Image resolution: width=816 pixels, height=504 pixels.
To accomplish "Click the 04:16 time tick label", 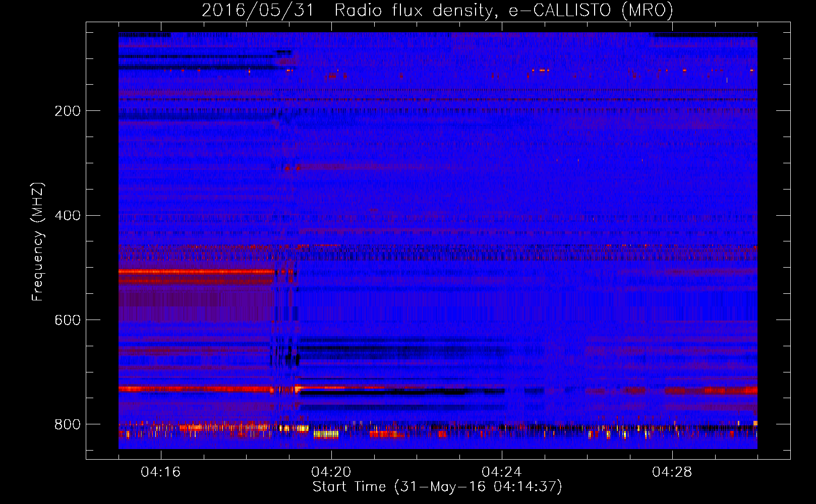I will 160,472.
